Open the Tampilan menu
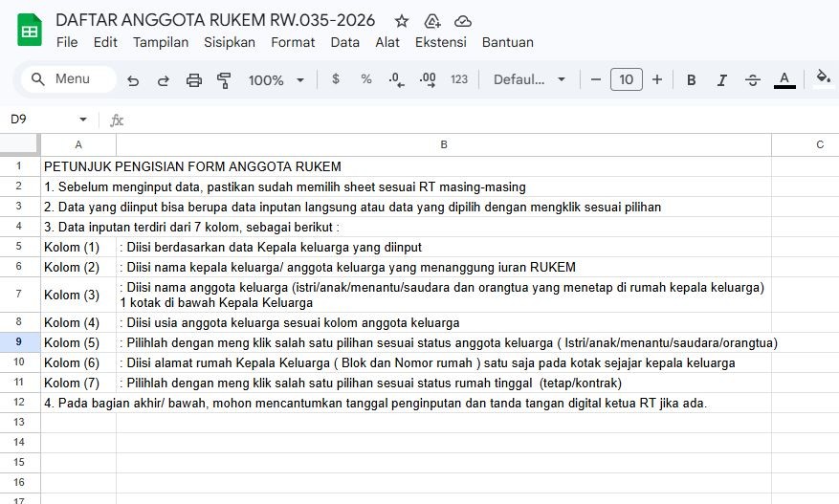The height and width of the screenshot is (504, 839). [161, 42]
